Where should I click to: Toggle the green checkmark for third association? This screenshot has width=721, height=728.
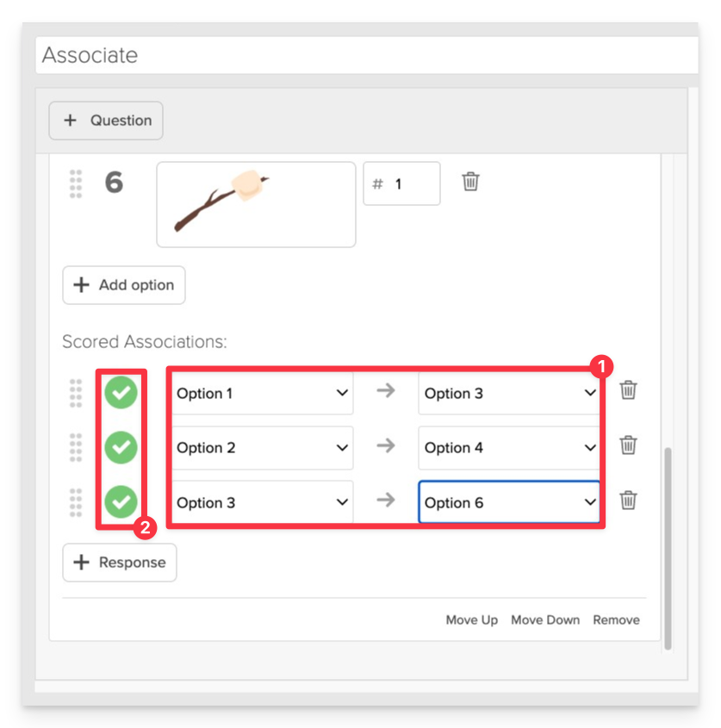(121, 502)
